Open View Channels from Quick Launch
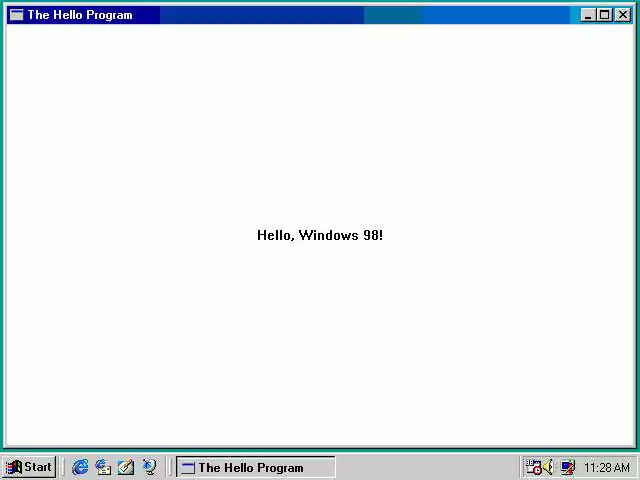Viewport: 640px width, 480px height. coord(149,467)
